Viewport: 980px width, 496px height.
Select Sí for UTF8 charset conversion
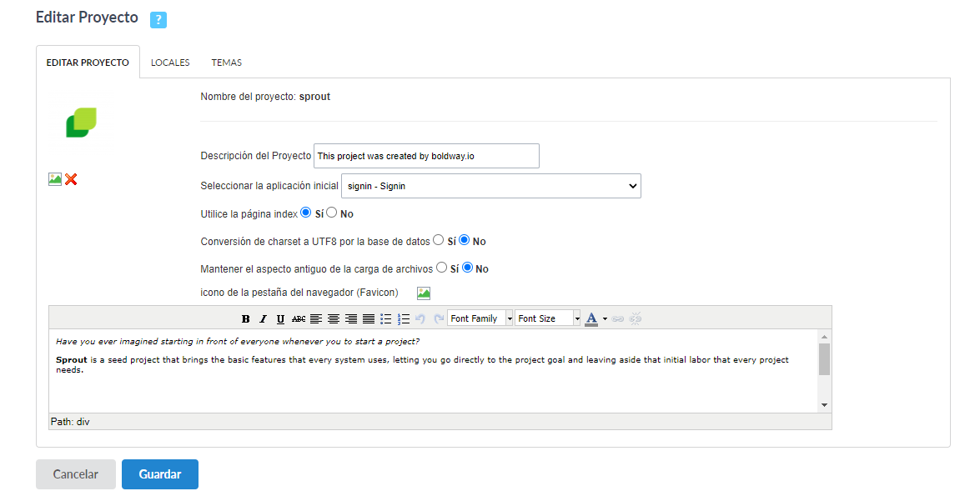coord(439,240)
